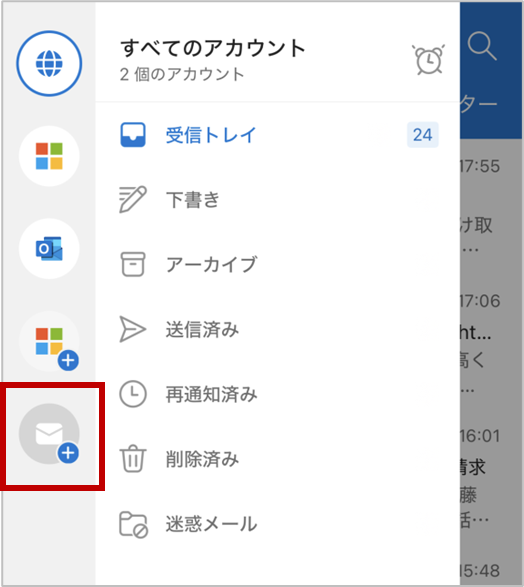524x587 pixels.
Task: Open 下書き folder
Action: click(278, 200)
